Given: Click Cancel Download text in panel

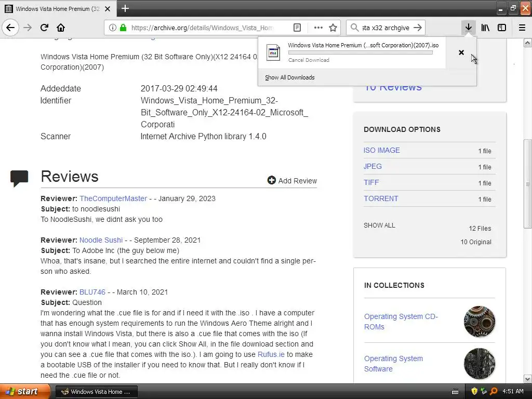Looking at the screenshot, I should pos(309,60).
